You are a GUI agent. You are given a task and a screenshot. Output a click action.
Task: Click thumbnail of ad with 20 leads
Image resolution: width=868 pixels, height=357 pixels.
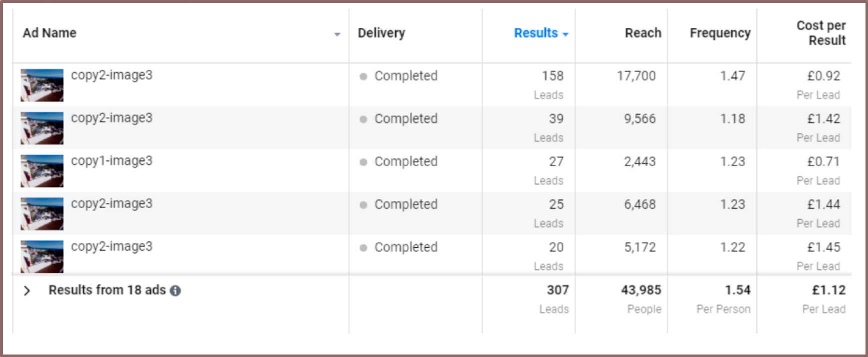[42, 256]
